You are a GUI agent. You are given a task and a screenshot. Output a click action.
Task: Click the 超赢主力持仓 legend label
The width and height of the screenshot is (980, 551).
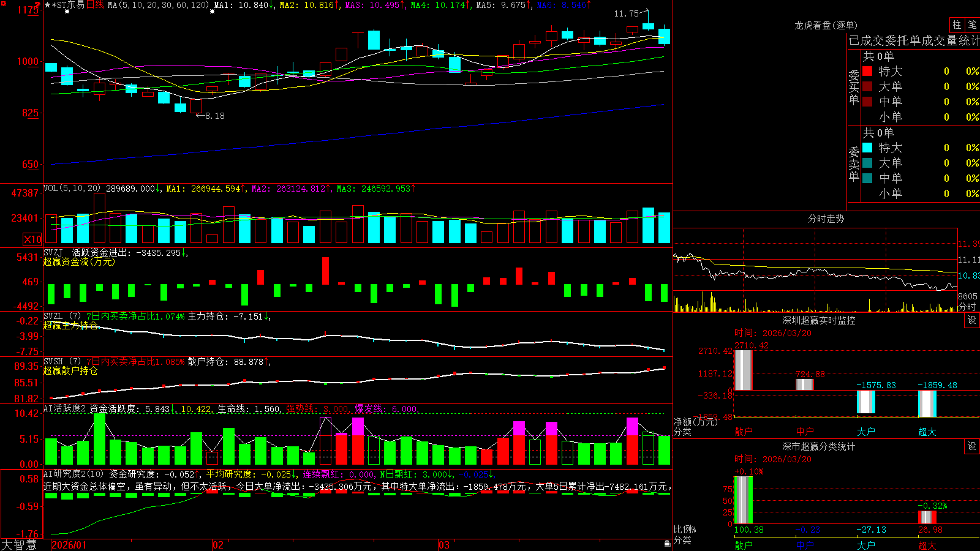click(70, 325)
